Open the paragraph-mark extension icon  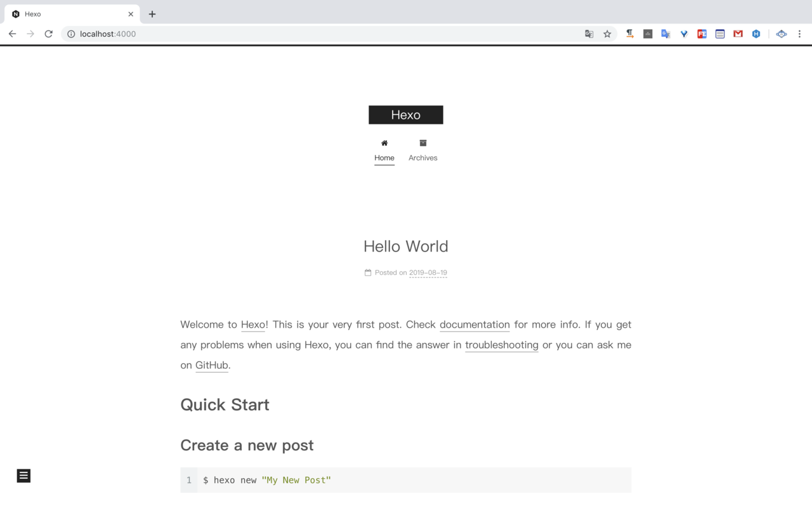tap(630, 34)
